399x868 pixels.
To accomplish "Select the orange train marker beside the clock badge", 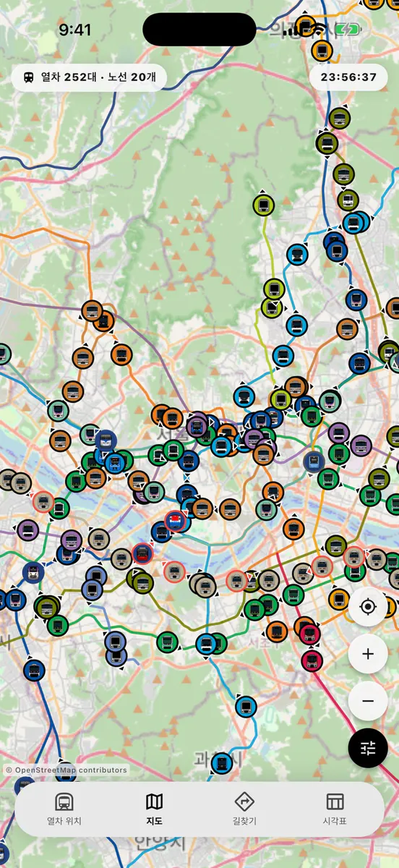I will click(x=322, y=51).
